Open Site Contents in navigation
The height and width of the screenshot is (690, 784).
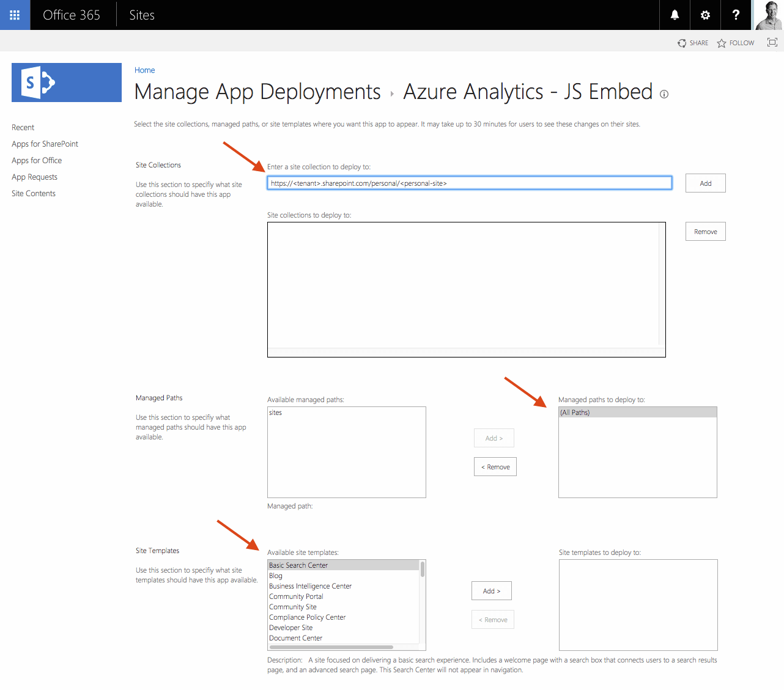click(34, 193)
